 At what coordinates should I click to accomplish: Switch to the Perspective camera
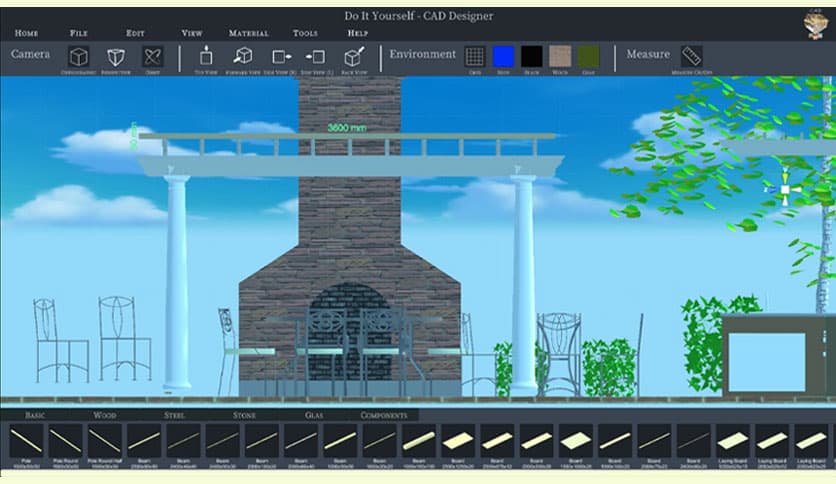(x=116, y=57)
